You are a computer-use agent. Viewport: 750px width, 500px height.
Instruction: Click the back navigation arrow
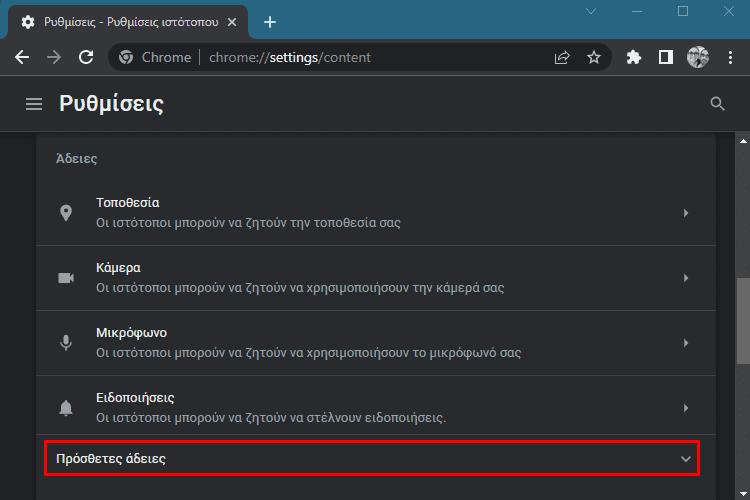point(22,57)
